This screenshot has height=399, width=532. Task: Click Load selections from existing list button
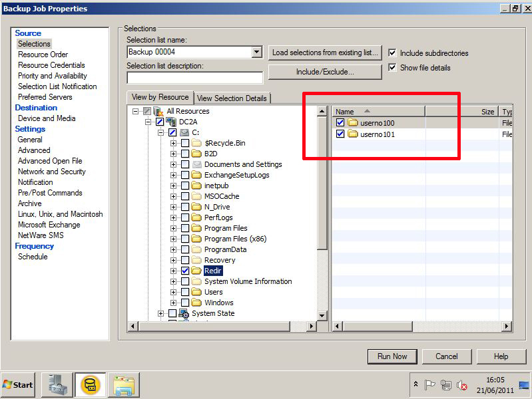(325, 53)
